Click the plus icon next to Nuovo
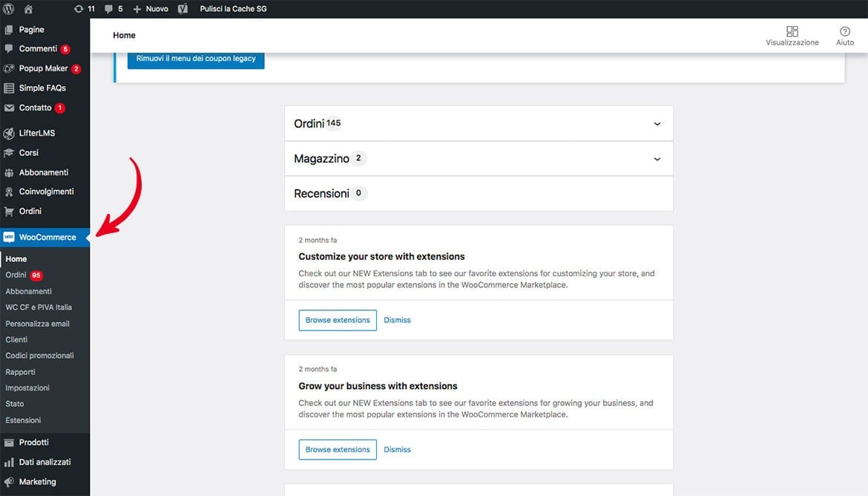The image size is (868, 496). click(137, 9)
